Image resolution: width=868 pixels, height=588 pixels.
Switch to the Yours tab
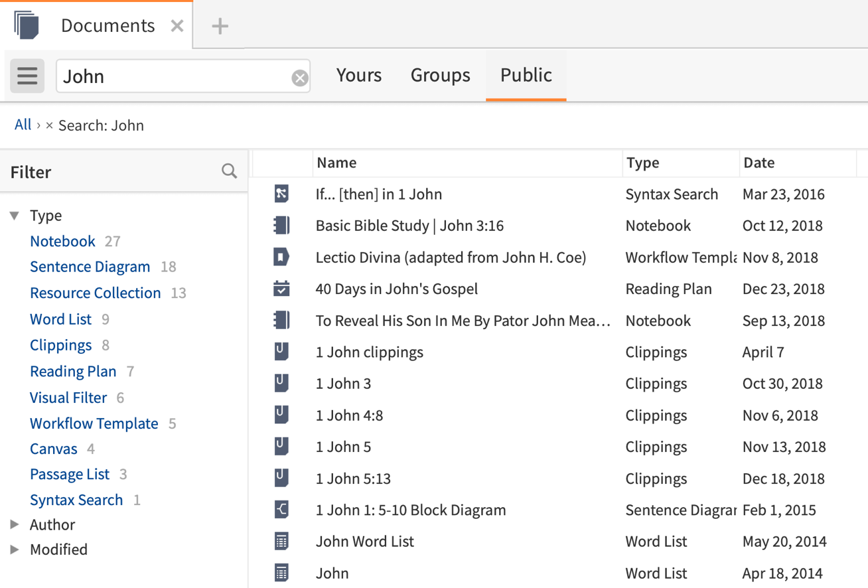click(358, 75)
